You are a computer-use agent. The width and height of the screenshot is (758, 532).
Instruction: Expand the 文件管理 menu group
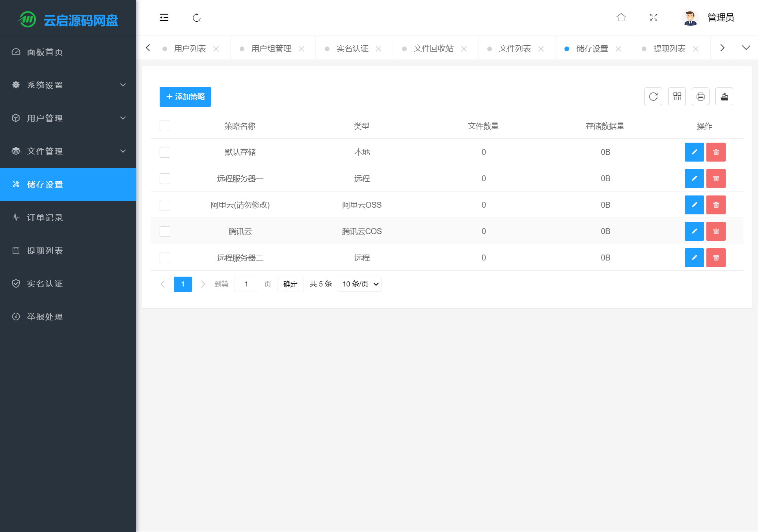[44, 151]
